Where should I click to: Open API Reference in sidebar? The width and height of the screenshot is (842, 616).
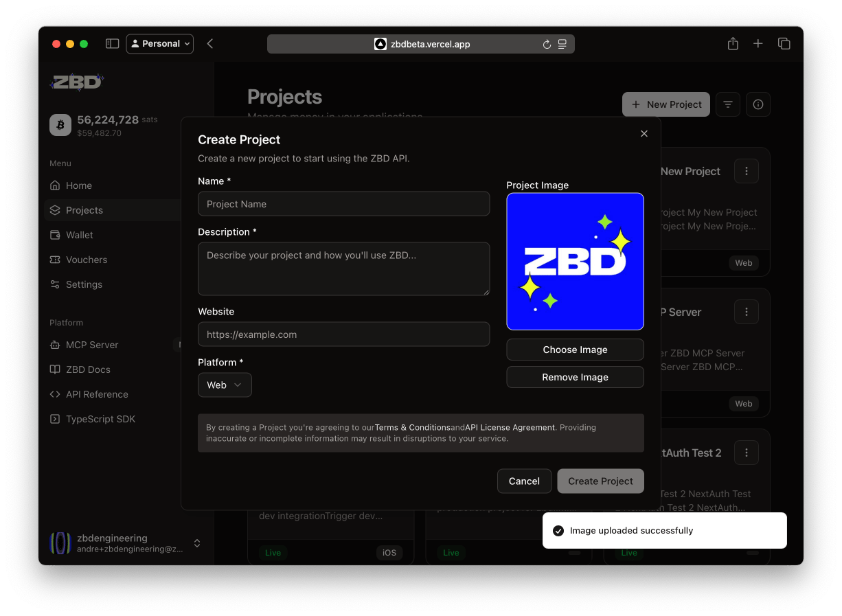[x=114, y=394]
